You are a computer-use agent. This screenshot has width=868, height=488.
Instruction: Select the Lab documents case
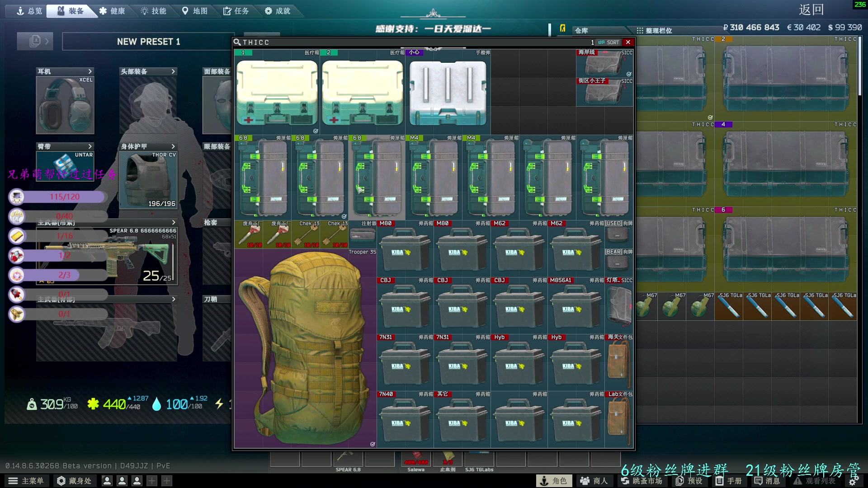[619, 419]
